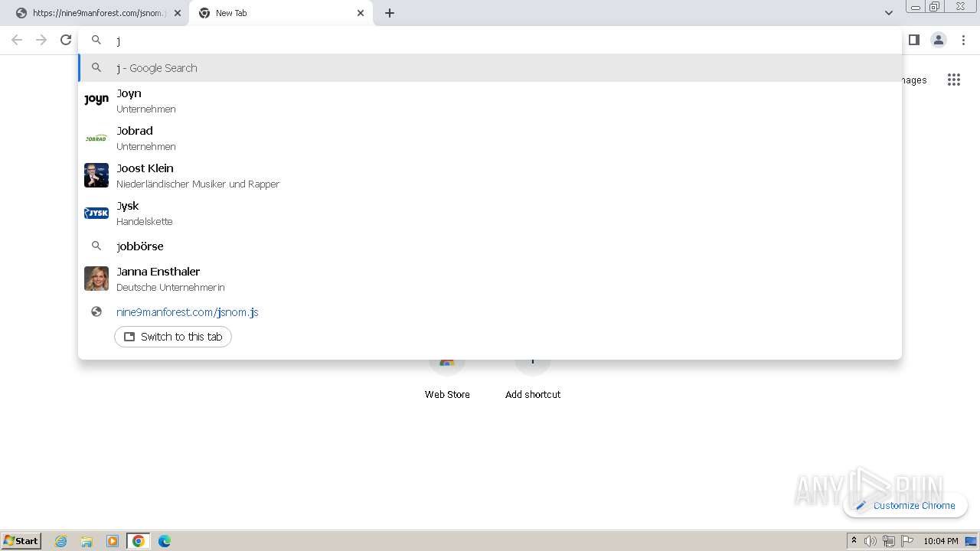Launch Microsoft Edge from taskbar
Viewport: 980px width, 551px height.
click(x=165, y=541)
